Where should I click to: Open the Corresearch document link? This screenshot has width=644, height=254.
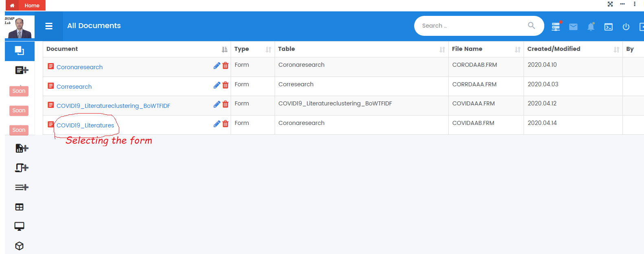pyautogui.click(x=74, y=87)
